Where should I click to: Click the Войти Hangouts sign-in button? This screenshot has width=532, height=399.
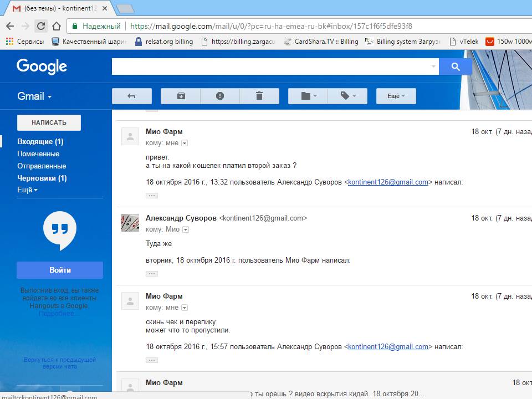[60, 270]
